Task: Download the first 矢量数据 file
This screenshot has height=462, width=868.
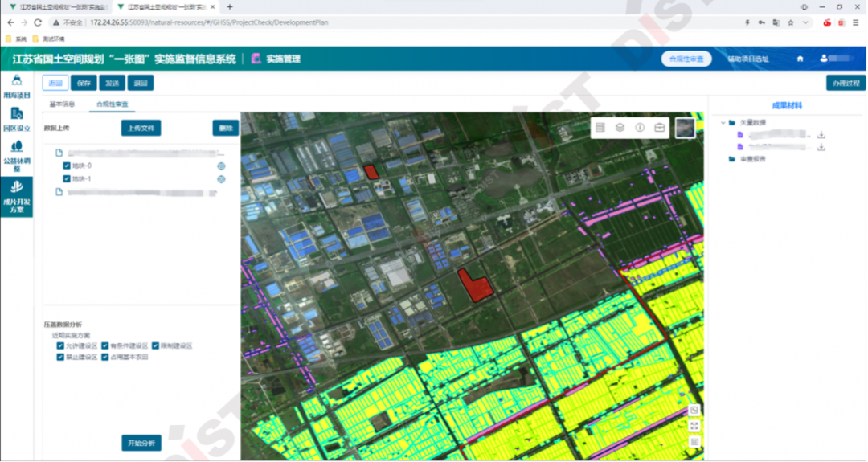Action: tap(821, 135)
